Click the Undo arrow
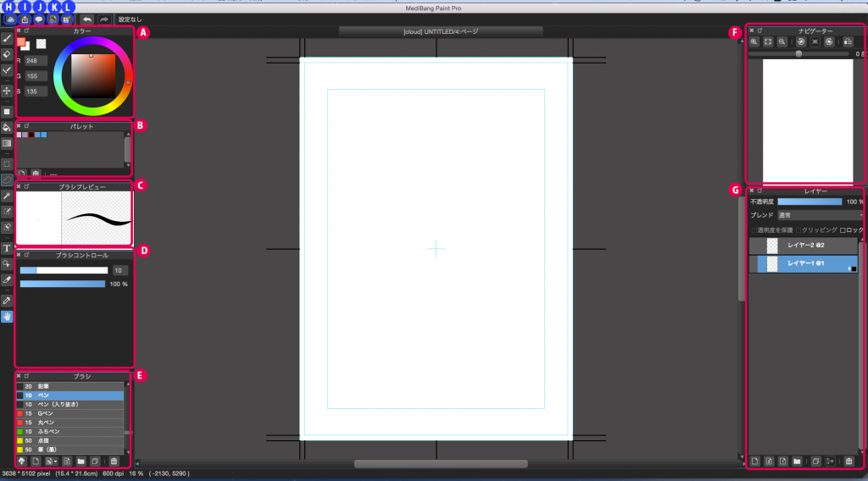The height and width of the screenshot is (481, 868). click(87, 19)
